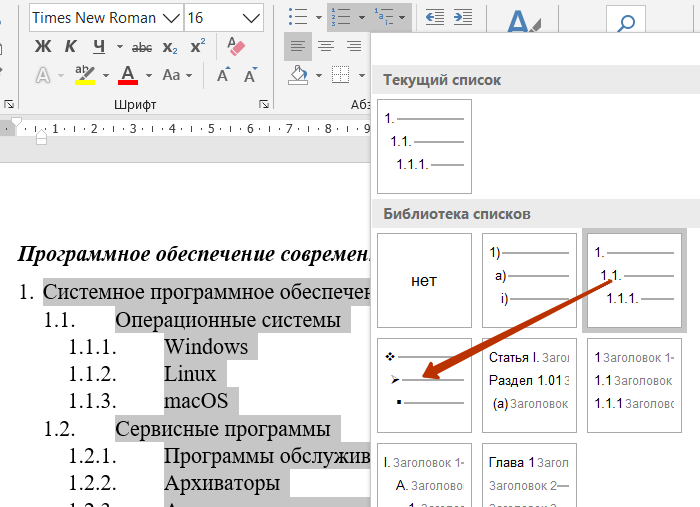This screenshot has width=700, height=507.
Task: Decrease paragraph indent
Action: [435, 17]
